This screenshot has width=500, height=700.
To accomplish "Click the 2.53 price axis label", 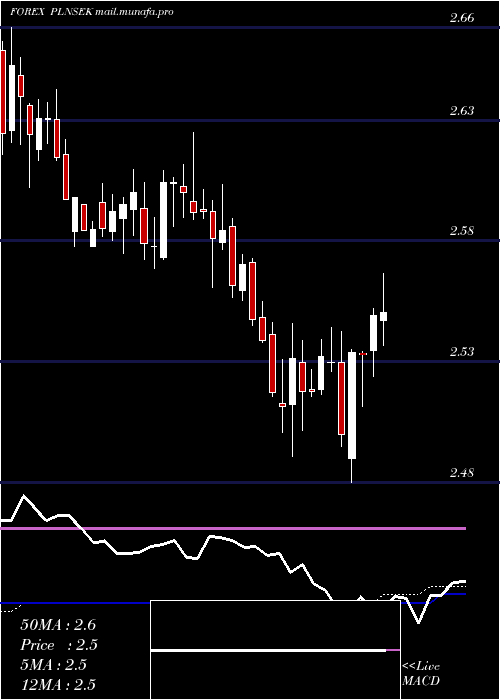I will [x=462, y=352].
